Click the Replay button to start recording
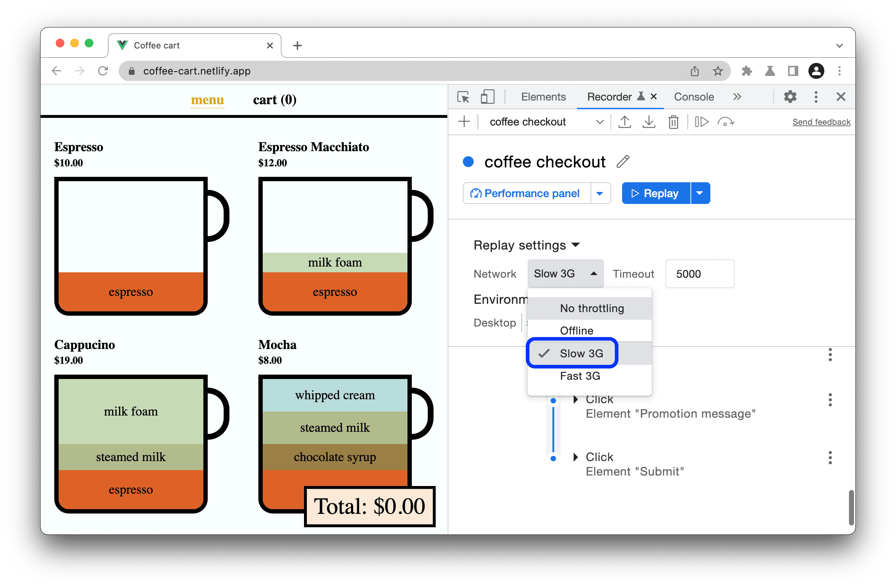 tap(655, 193)
